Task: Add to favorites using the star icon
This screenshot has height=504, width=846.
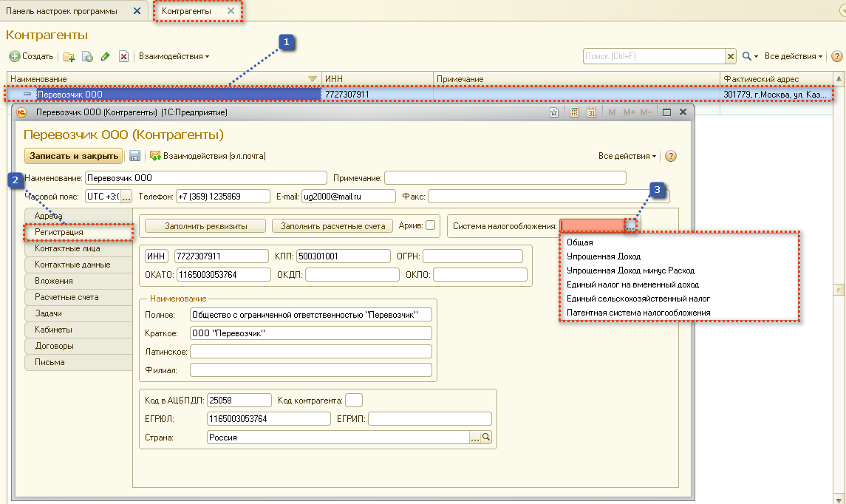Action: click(x=554, y=112)
